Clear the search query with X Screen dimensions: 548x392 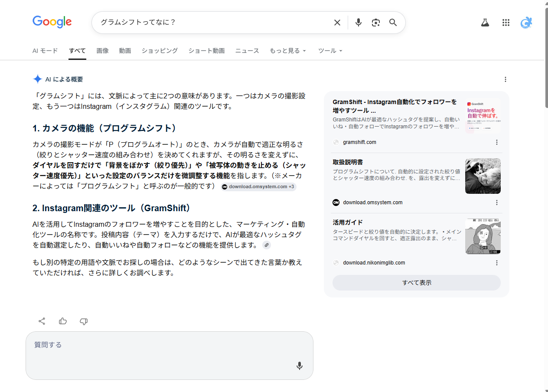337,23
